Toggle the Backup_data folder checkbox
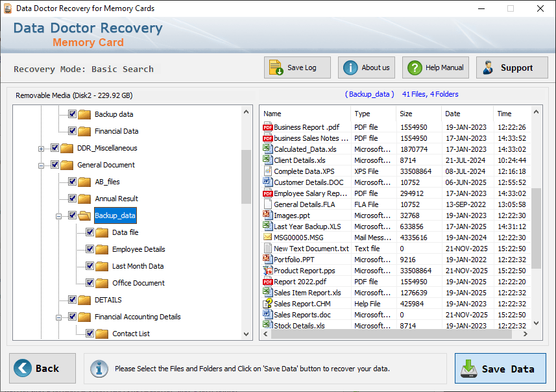Screen dimensions: 556x392 (x=72, y=215)
